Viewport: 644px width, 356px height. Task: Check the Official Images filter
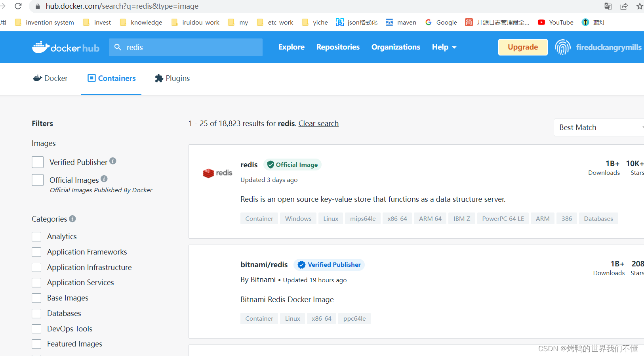point(38,180)
